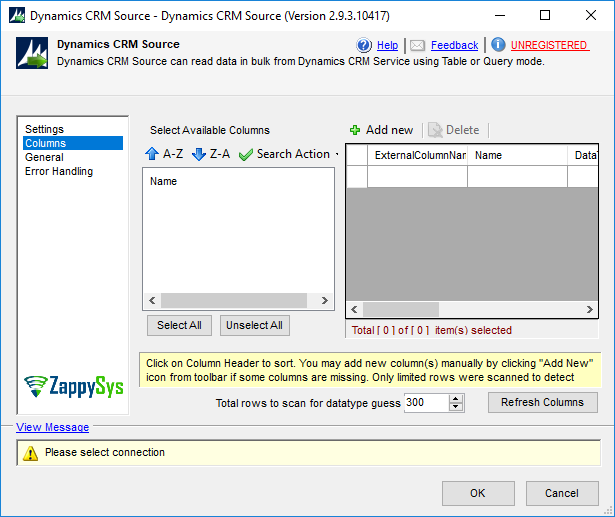Click the Cancel button
Screen dimensions: 615x517
[562, 493]
